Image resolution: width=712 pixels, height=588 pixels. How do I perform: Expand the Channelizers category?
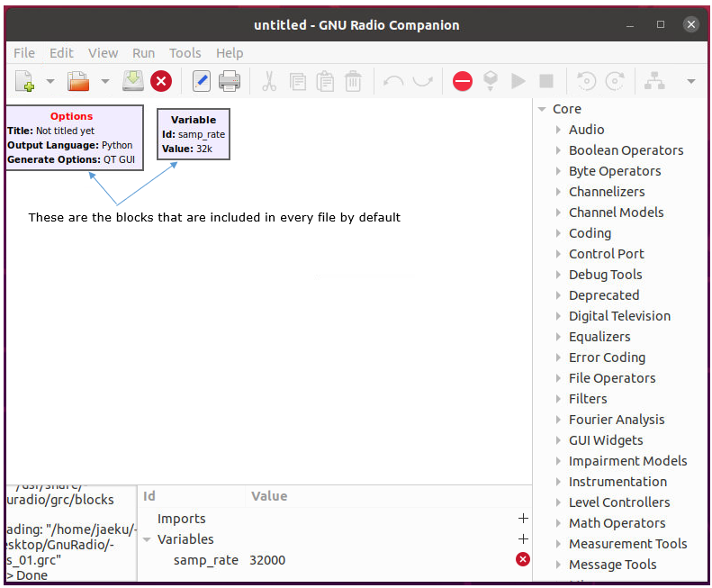pyautogui.click(x=558, y=192)
